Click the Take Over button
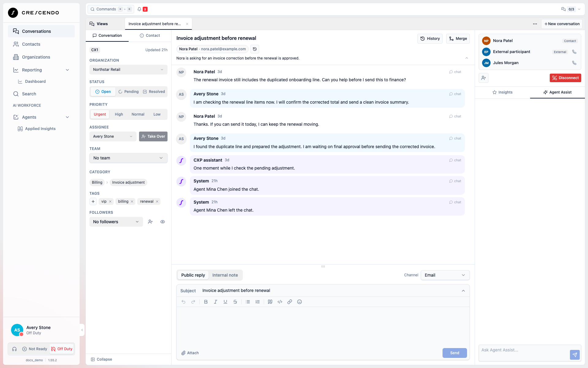The width and height of the screenshot is (588, 368). (x=153, y=136)
